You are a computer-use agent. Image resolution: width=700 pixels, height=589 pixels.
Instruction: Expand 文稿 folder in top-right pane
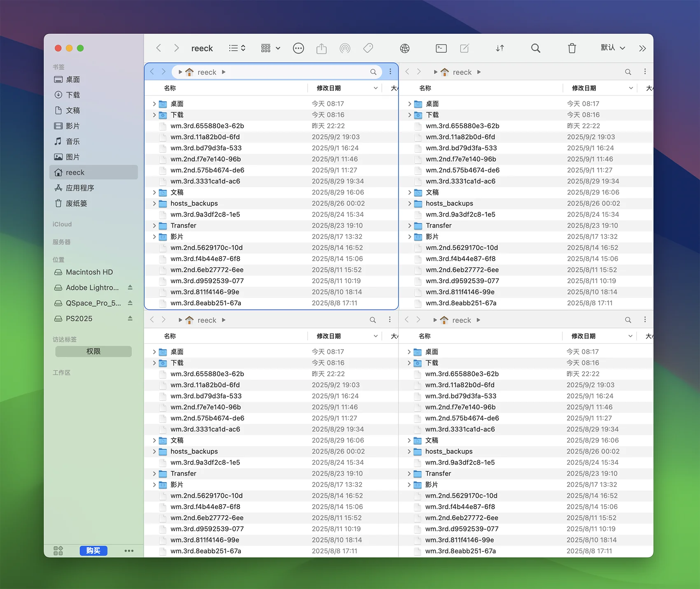point(409,193)
